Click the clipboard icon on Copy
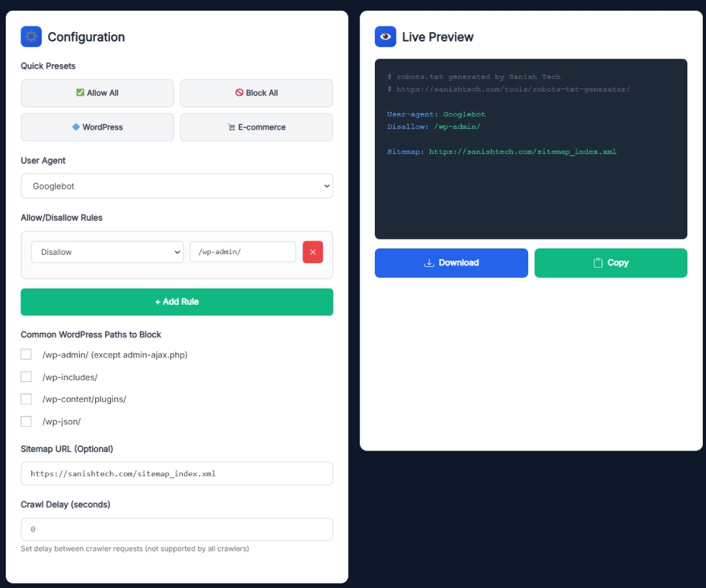The height and width of the screenshot is (588, 706). tap(598, 263)
